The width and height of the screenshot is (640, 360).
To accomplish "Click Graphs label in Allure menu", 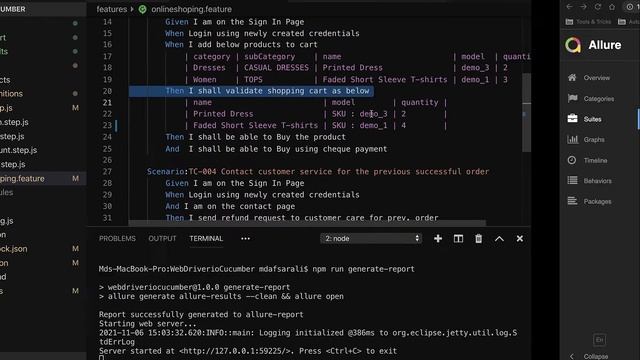I will point(594,140).
